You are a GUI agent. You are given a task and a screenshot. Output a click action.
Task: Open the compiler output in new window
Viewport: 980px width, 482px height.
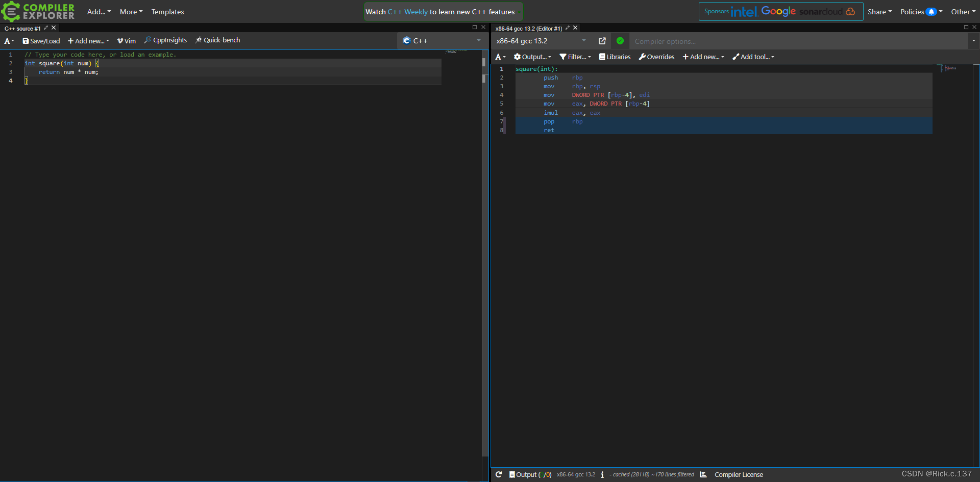603,41
